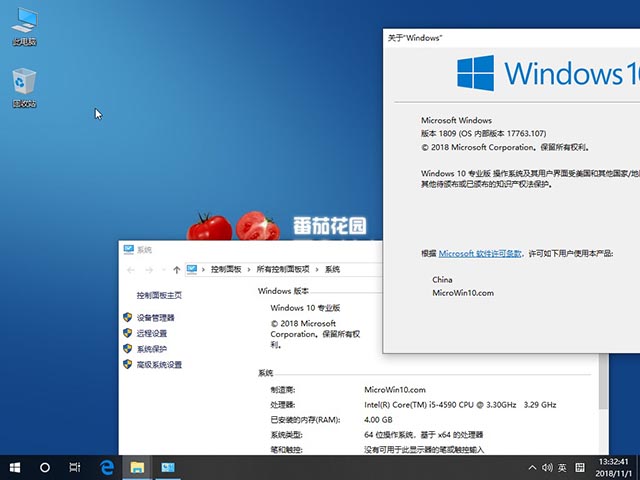Viewport: 640px width, 480px height.
Task: Click China licensee text in About dialog
Action: (442, 280)
